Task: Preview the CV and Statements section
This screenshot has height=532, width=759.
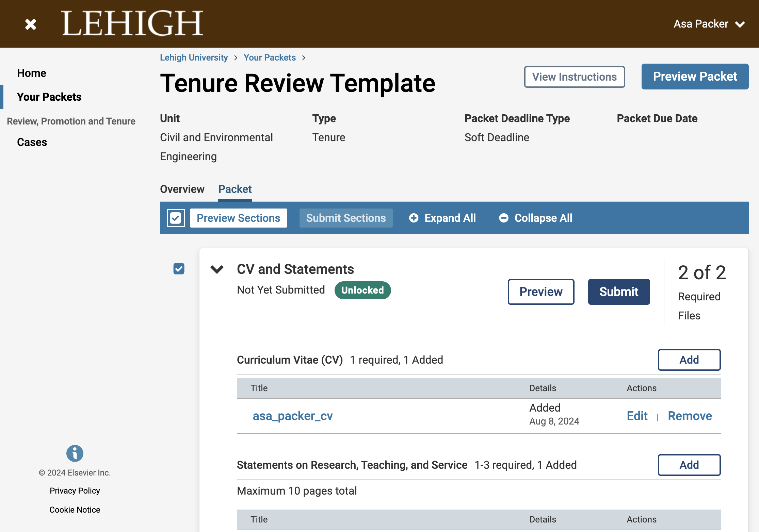Action: pos(541,292)
